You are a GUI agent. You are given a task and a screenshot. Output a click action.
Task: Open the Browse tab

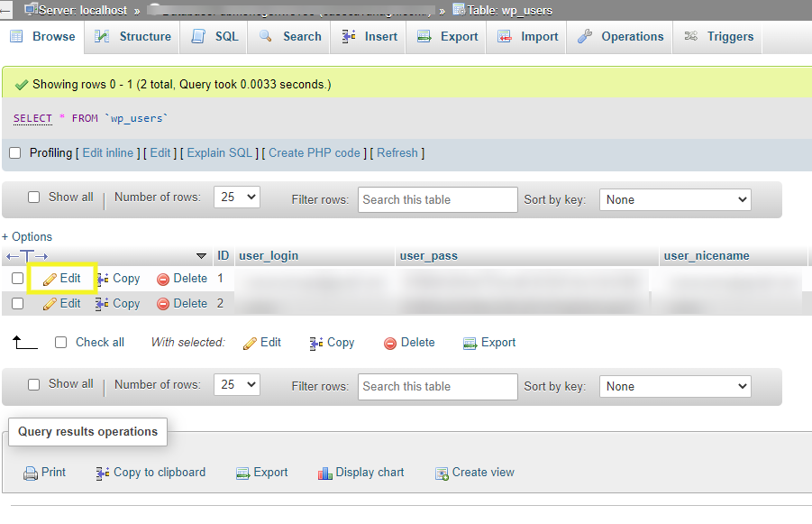pyautogui.click(x=43, y=37)
